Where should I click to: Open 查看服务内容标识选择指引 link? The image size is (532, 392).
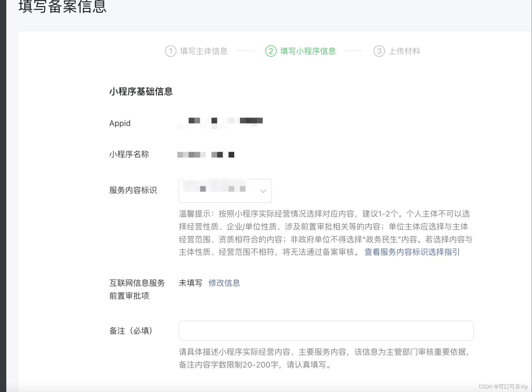pos(412,252)
